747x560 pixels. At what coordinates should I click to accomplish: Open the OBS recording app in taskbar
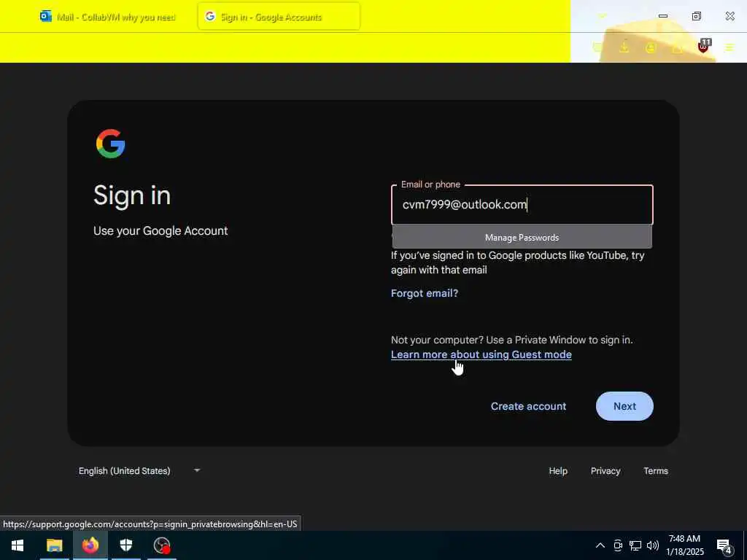click(162, 545)
